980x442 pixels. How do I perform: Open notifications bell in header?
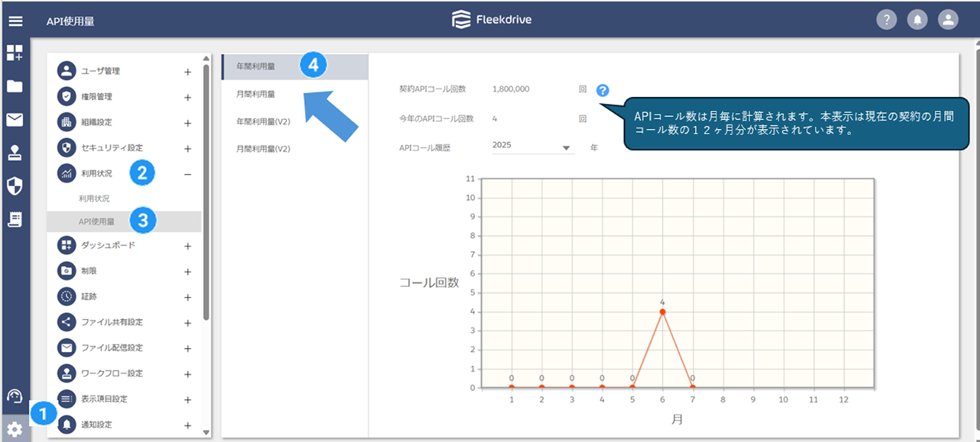917,21
